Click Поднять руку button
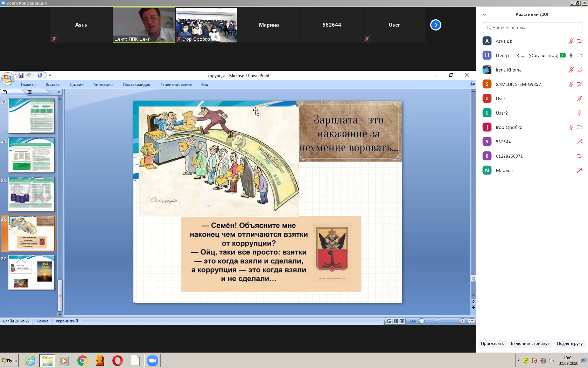Viewport: 588px width, 368px height. [570, 343]
